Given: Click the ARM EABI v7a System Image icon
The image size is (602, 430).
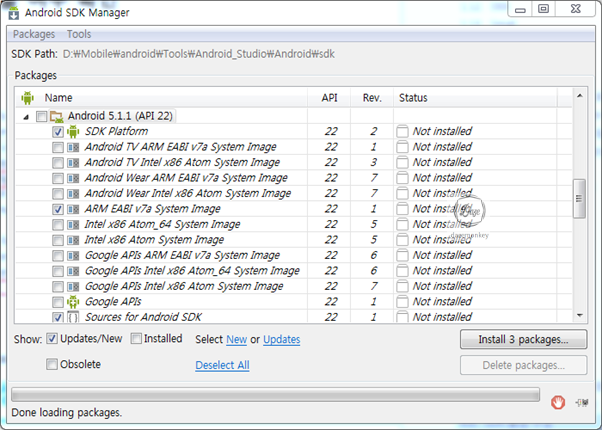Looking at the screenshot, I should 73,209.
